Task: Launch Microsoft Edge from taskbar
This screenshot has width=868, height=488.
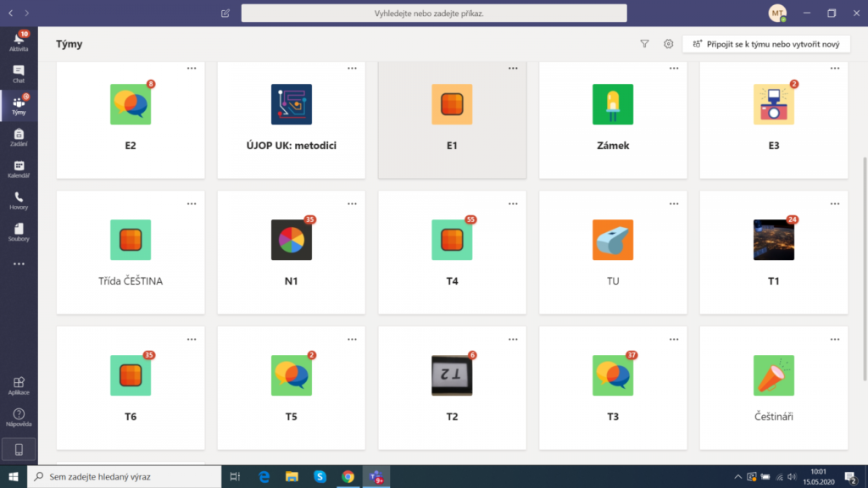Action: click(x=264, y=476)
